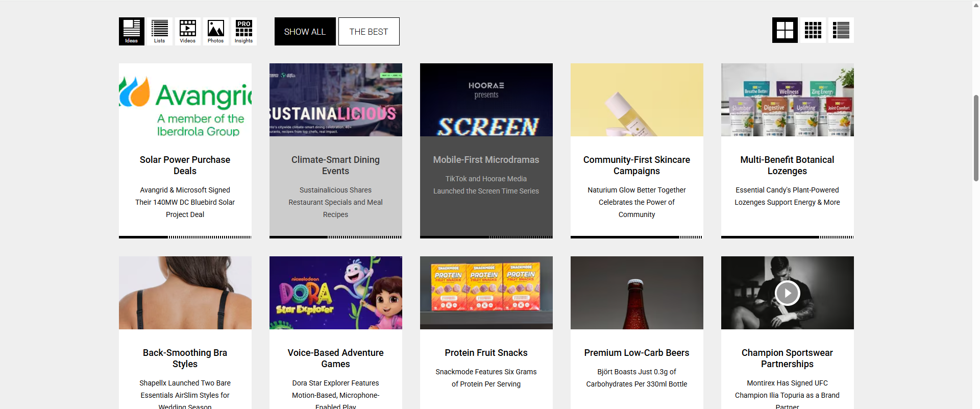Open the Solar Power Purchase Deals title
Image resolution: width=980 pixels, height=409 pixels.
[185, 165]
